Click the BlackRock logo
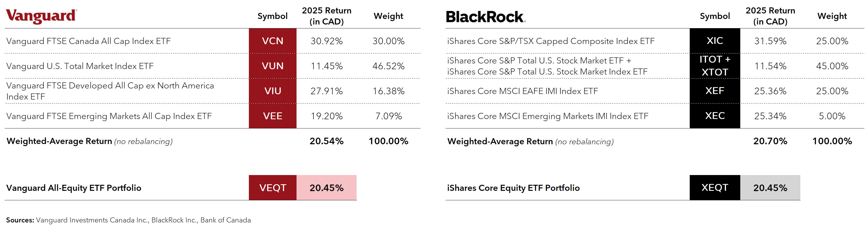Viewport: 868px width, 229px height. coord(485,17)
